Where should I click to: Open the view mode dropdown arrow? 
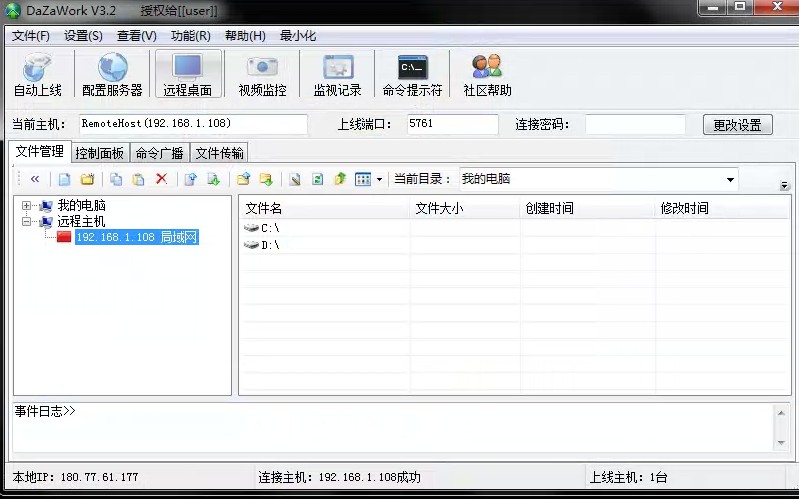[379, 179]
